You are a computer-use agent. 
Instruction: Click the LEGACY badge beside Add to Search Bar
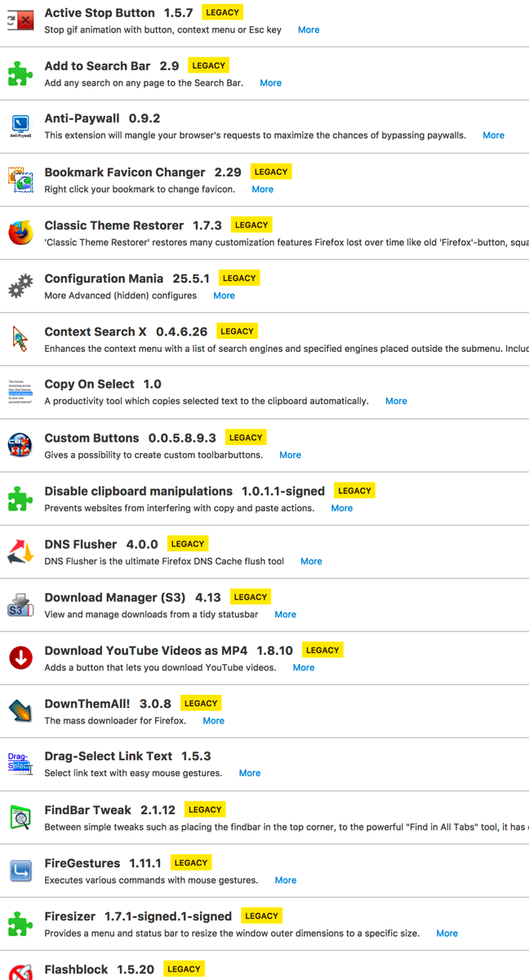(208, 65)
